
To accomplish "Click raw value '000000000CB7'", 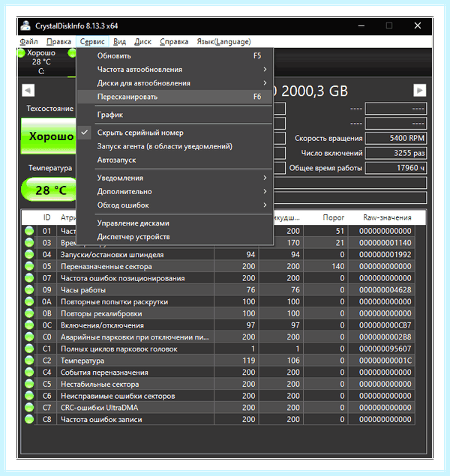I will click(385, 325).
